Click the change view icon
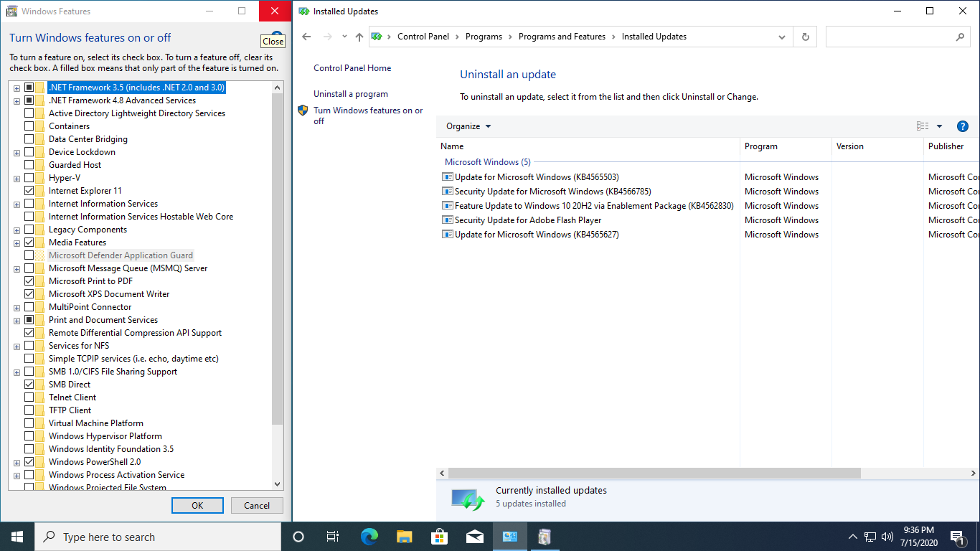Image resolution: width=980 pixels, height=551 pixels. (x=923, y=126)
